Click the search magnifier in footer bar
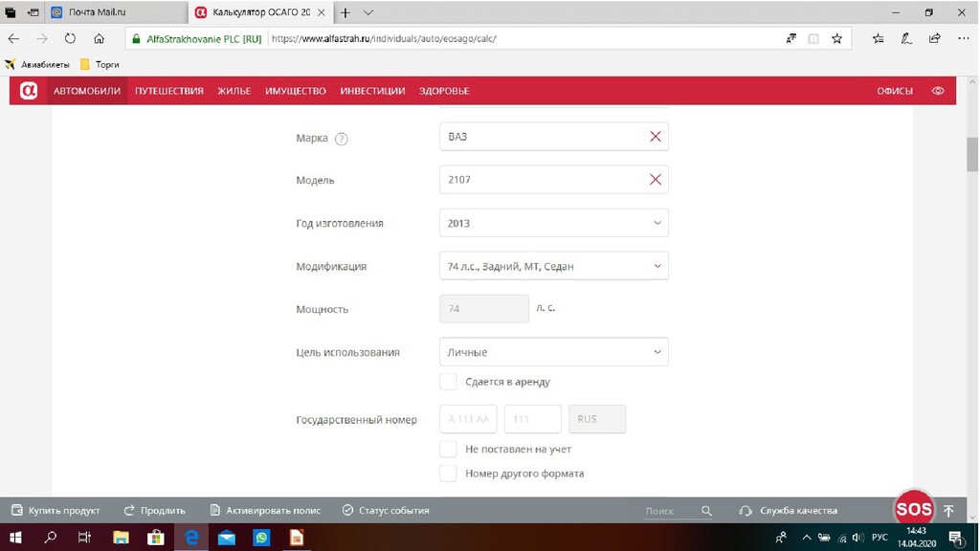The width and height of the screenshot is (980, 551). tap(706, 511)
